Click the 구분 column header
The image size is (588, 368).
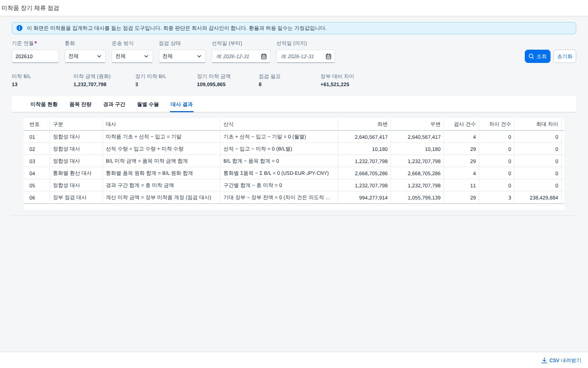pos(76,124)
